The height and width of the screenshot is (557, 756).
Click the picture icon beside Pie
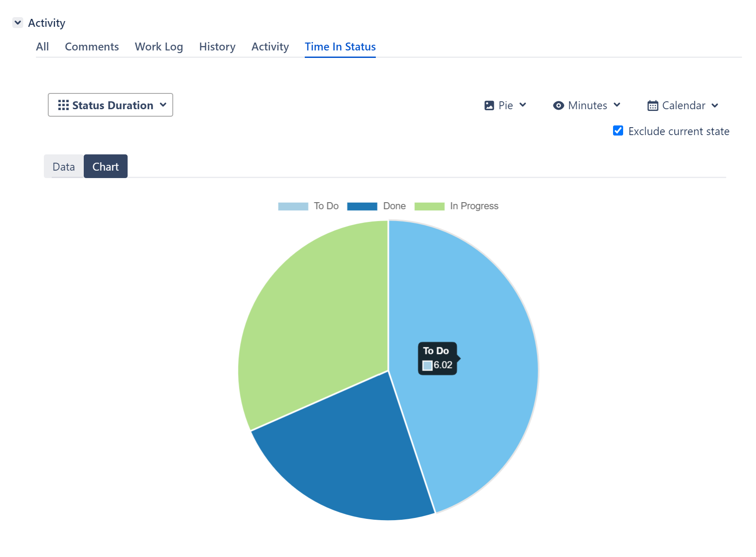489,106
